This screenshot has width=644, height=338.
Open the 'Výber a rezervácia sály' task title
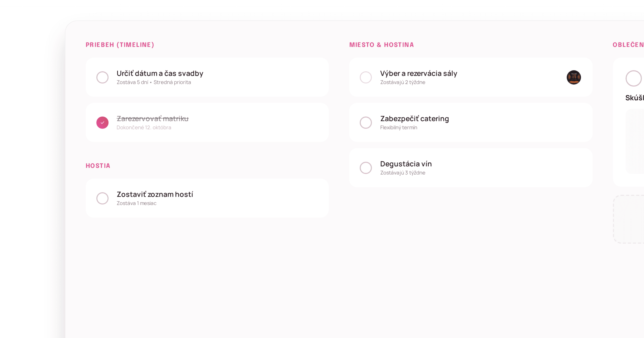[418, 73]
